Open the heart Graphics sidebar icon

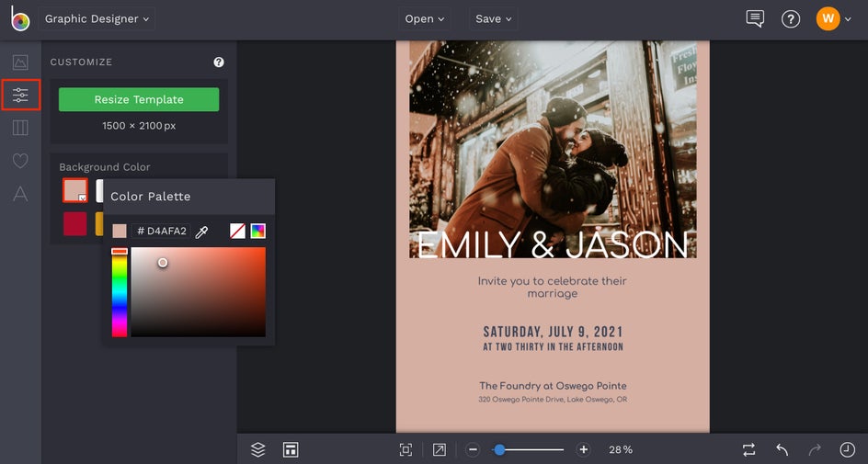coord(20,161)
